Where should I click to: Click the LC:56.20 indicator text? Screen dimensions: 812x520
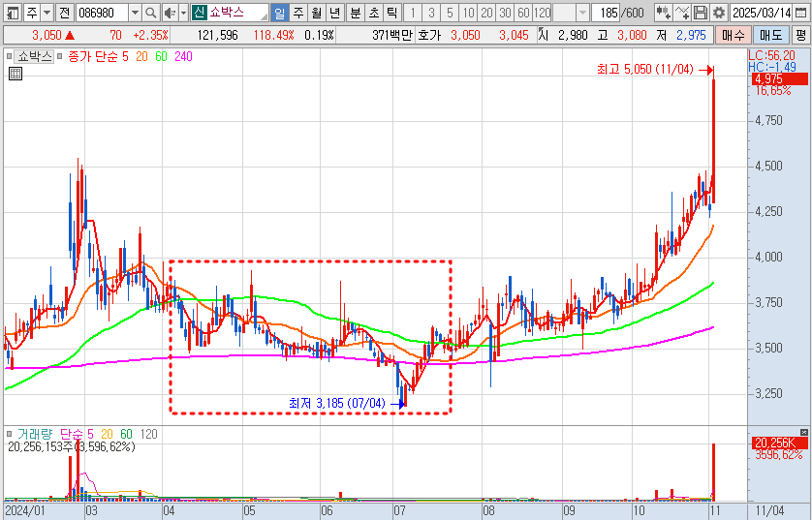(x=771, y=56)
